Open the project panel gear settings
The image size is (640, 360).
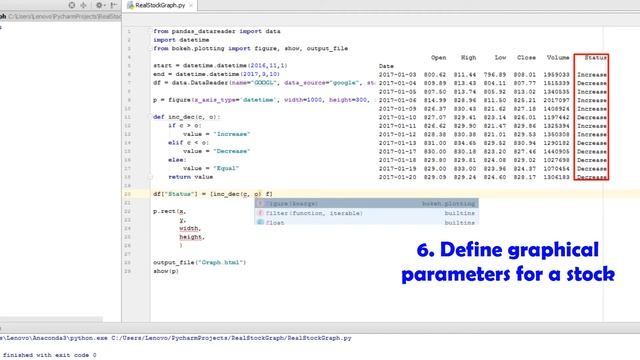pos(99,5)
